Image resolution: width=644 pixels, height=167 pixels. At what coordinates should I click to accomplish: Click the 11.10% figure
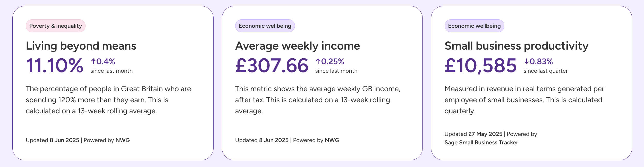55,66
